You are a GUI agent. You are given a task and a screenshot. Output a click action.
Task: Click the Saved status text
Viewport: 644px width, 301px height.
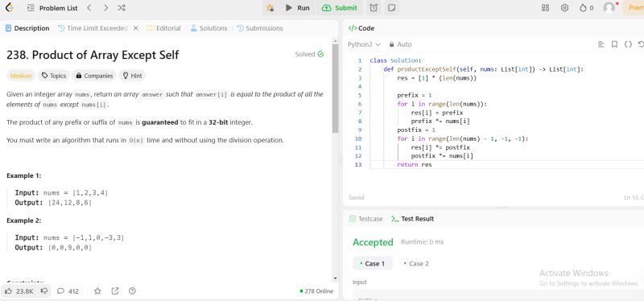[356, 197]
